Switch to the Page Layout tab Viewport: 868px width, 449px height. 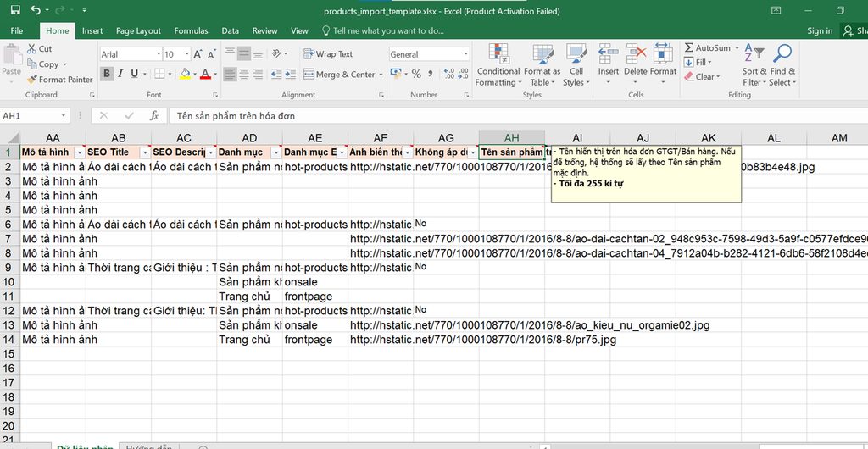pos(138,30)
